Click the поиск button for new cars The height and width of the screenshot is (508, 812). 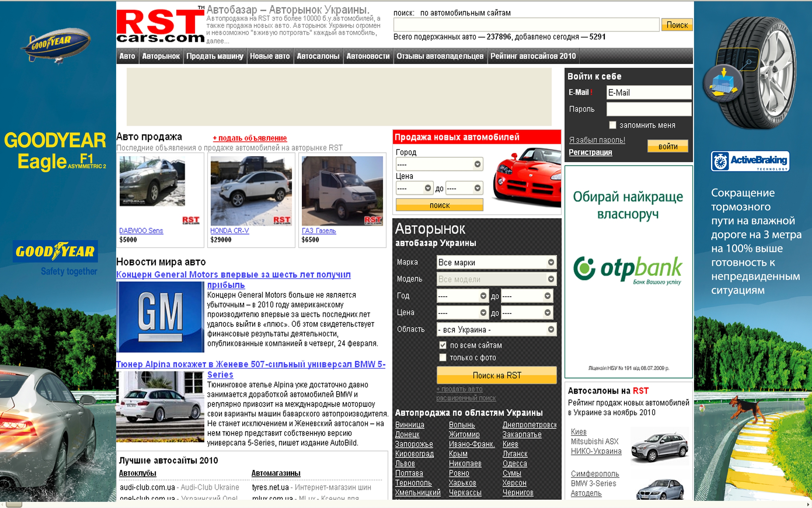[x=440, y=205]
